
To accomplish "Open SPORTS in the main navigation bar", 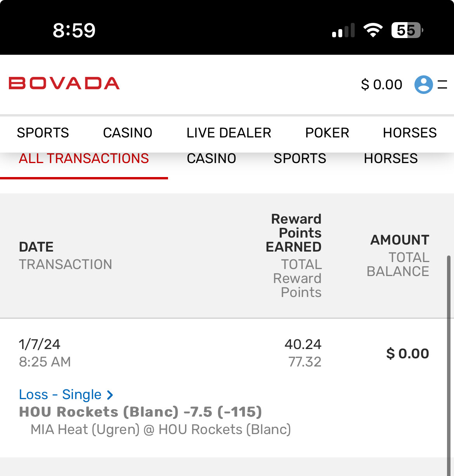I will pos(43,133).
